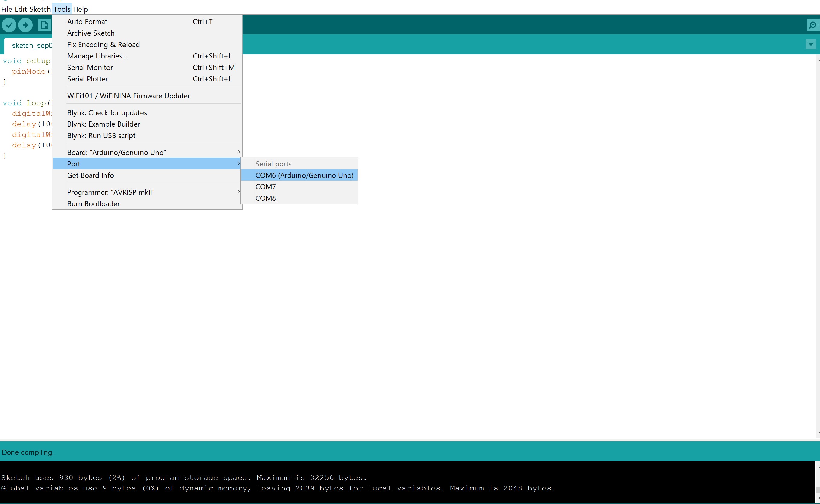The width and height of the screenshot is (820, 504).
Task: Select Fix Encoding & Reload
Action: 147,45
